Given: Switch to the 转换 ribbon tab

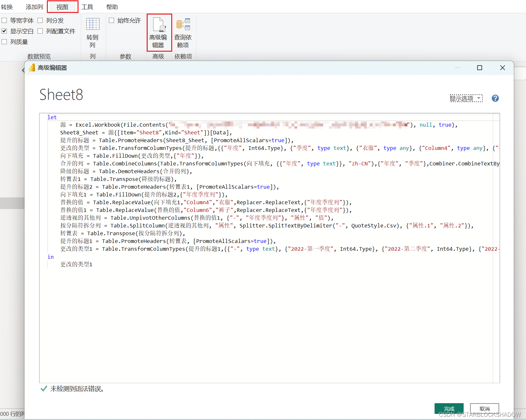Looking at the screenshot, I should click(x=7, y=7).
